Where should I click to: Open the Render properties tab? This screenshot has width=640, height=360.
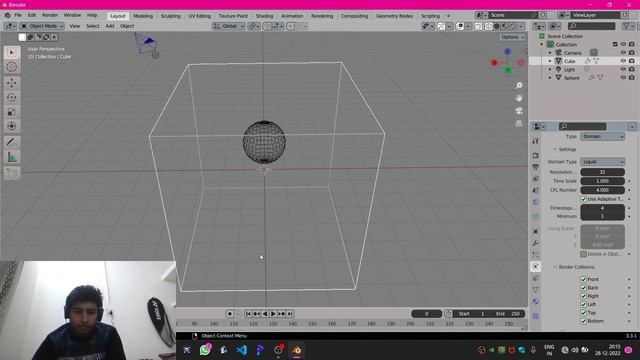click(536, 156)
